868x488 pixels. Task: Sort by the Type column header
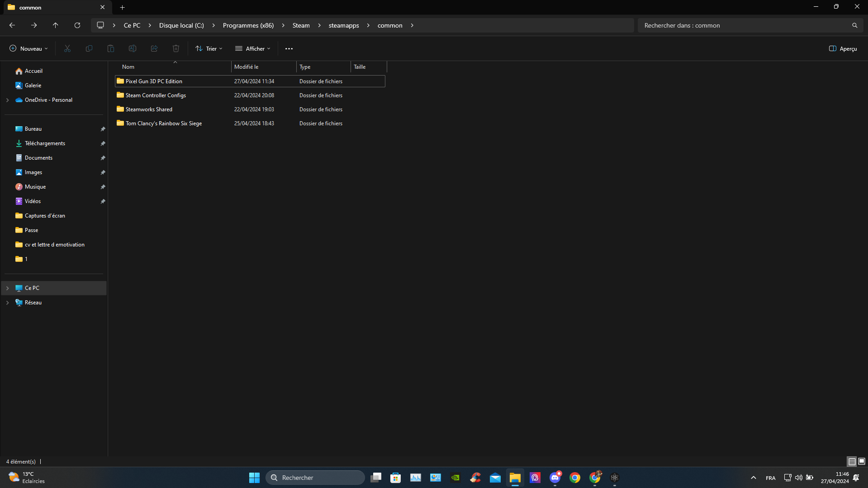[305, 67]
